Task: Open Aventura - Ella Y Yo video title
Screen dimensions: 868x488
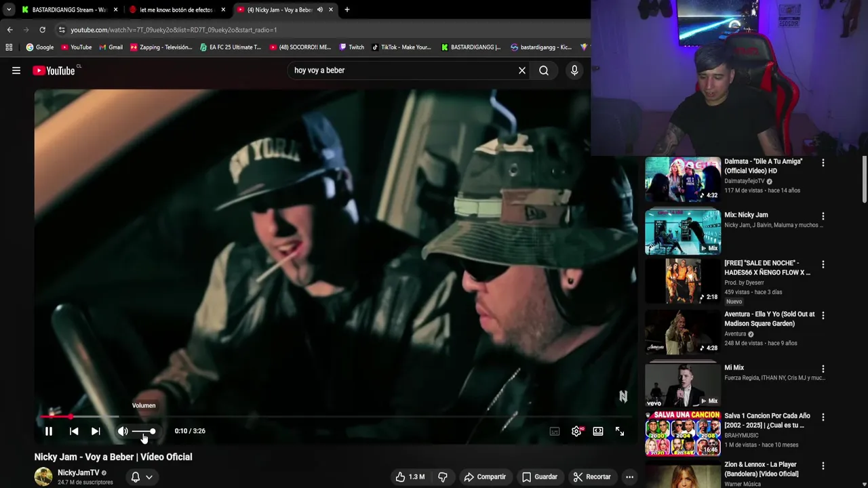Action: coord(770,319)
